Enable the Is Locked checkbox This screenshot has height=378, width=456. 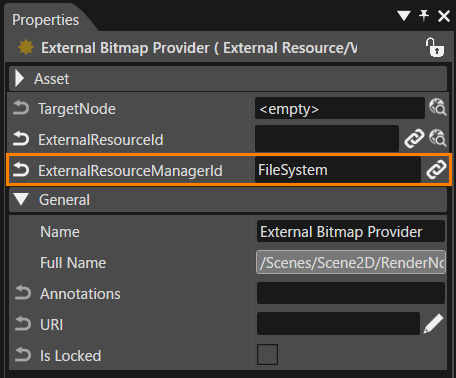[x=267, y=354]
